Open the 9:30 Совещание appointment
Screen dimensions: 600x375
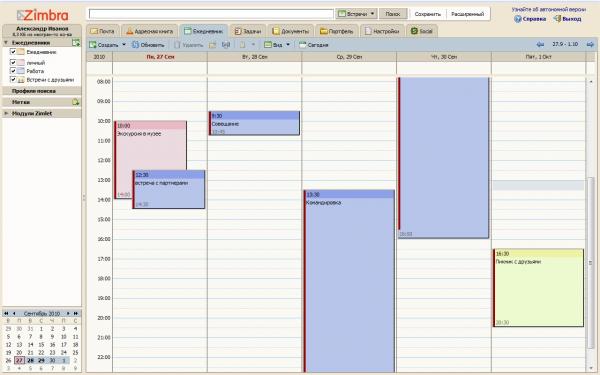pyautogui.click(x=254, y=123)
